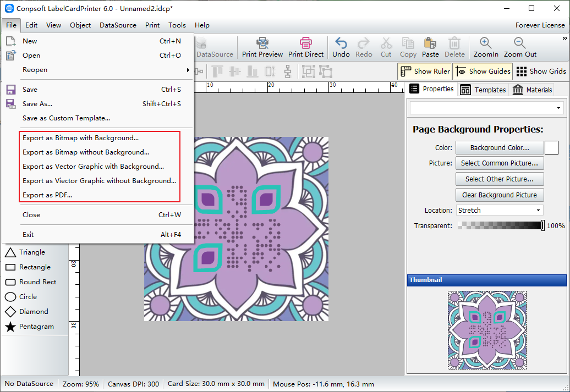
Task: Click the Open file icon in File menu
Action: (11, 55)
